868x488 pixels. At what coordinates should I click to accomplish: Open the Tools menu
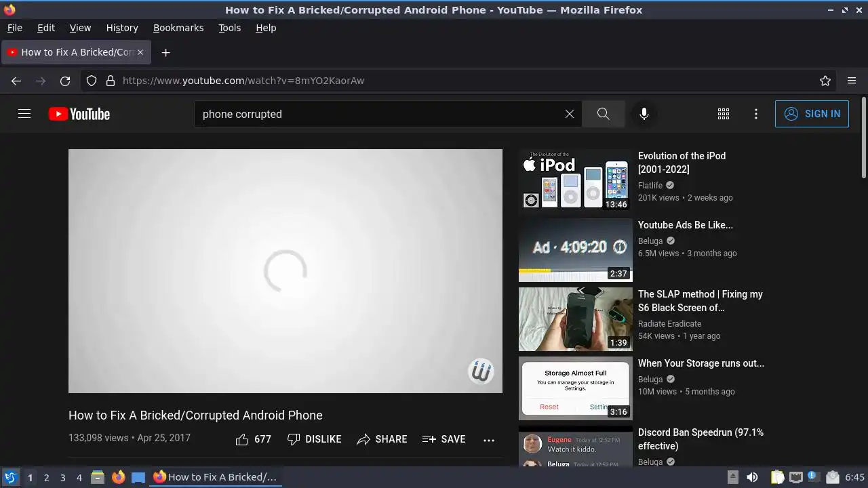tap(229, 28)
